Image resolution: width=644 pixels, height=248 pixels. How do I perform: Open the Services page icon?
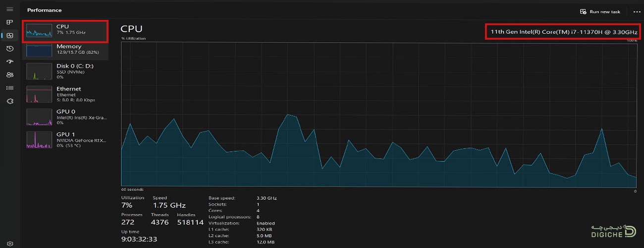9,101
